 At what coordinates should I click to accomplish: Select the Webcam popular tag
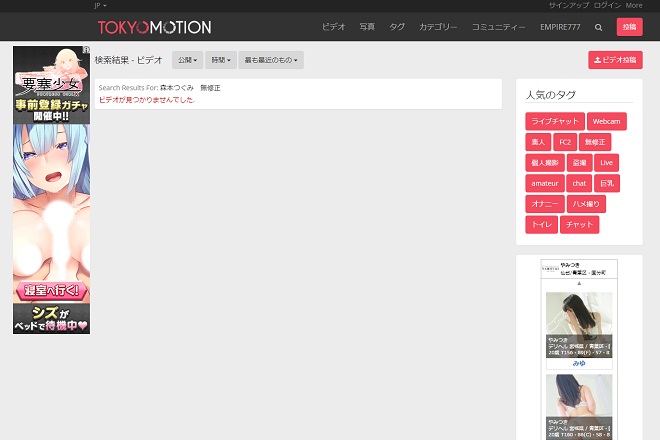[x=606, y=121]
